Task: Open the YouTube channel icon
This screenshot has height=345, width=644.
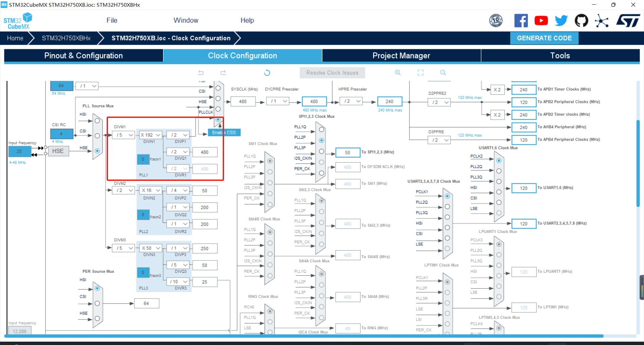Action: pyautogui.click(x=541, y=20)
